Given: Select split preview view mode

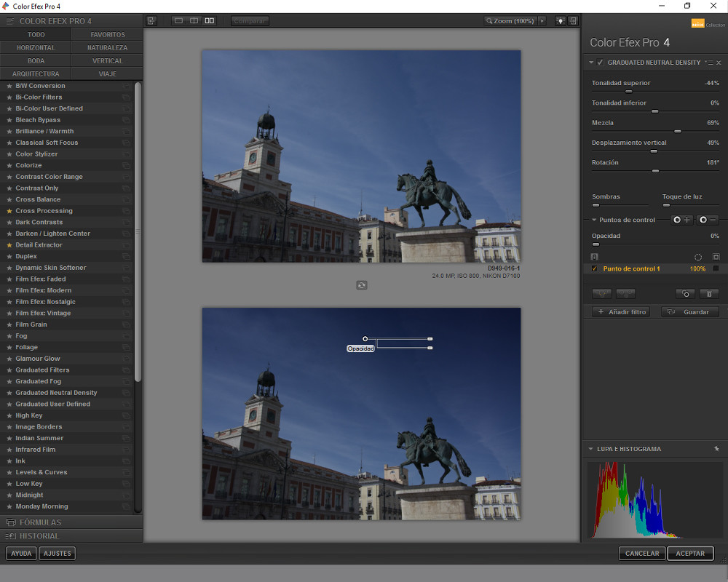Looking at the screenshot, I should click(194, 20).
